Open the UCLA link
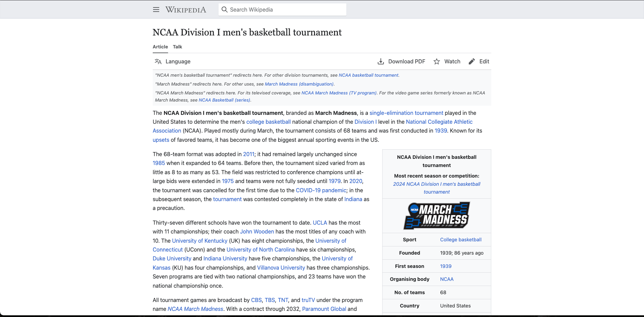This screenshot has width=644, height=317. pos(320,223)
